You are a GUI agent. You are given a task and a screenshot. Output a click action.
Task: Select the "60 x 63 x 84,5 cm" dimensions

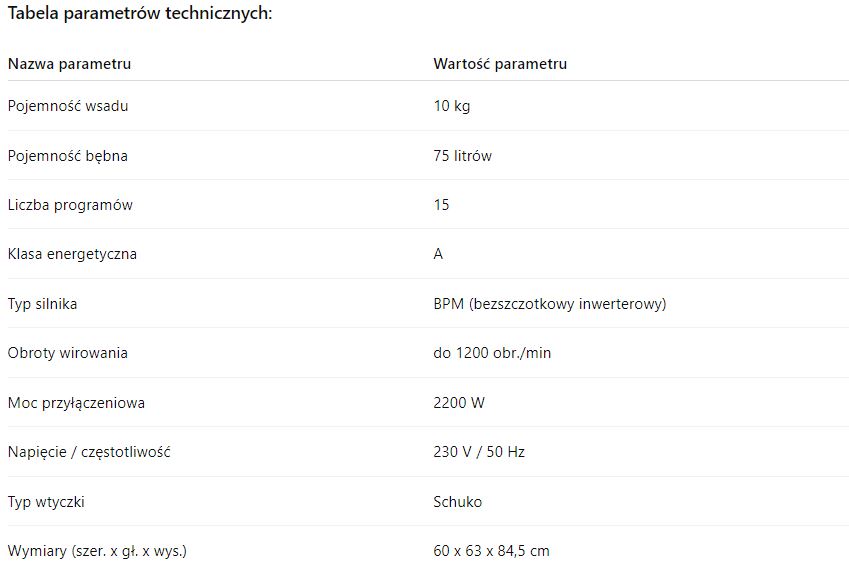tap(492, 551)
